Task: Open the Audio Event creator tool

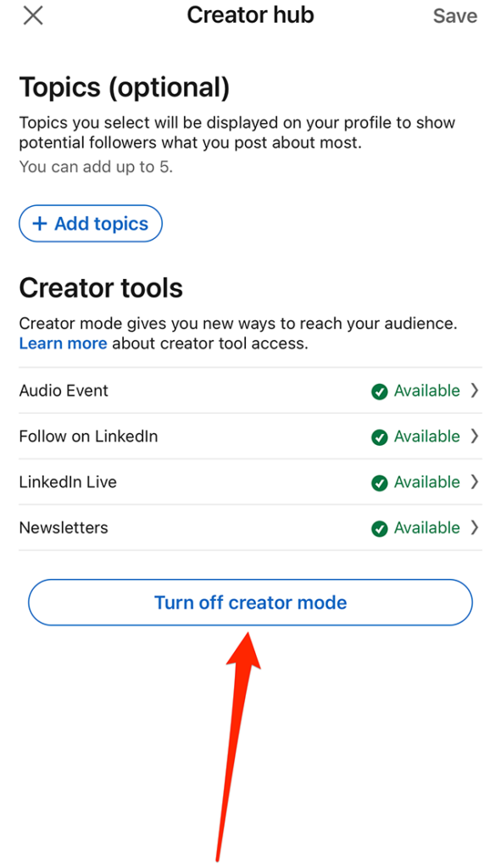Action: coord(63,392)
